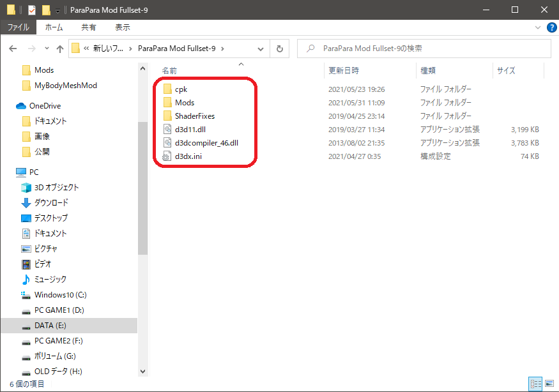Screen dimensions: 559x392
Task: Switch to details view button
Action: pyautogui.click(x=535, y=384)
